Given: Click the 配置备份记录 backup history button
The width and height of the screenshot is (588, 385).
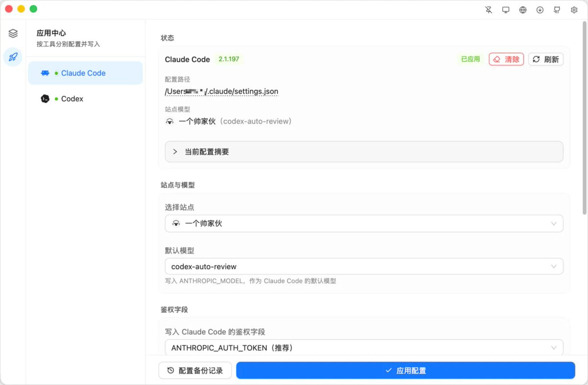Looking at the screenshot, I should tap(195, 370).
